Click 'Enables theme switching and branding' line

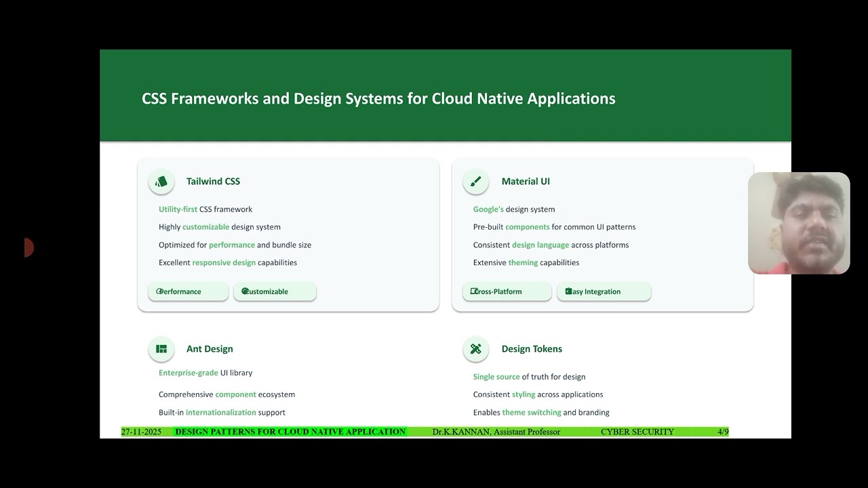(x=541, y=412)
